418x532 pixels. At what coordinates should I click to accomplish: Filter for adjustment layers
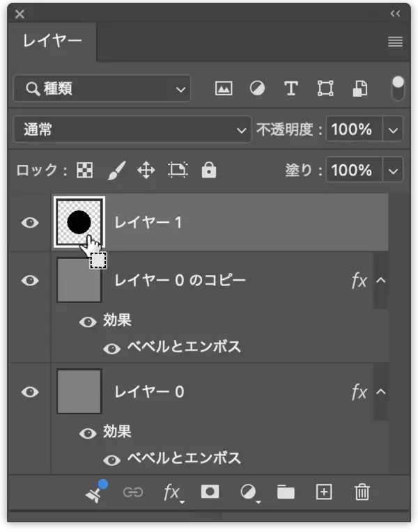257,89
